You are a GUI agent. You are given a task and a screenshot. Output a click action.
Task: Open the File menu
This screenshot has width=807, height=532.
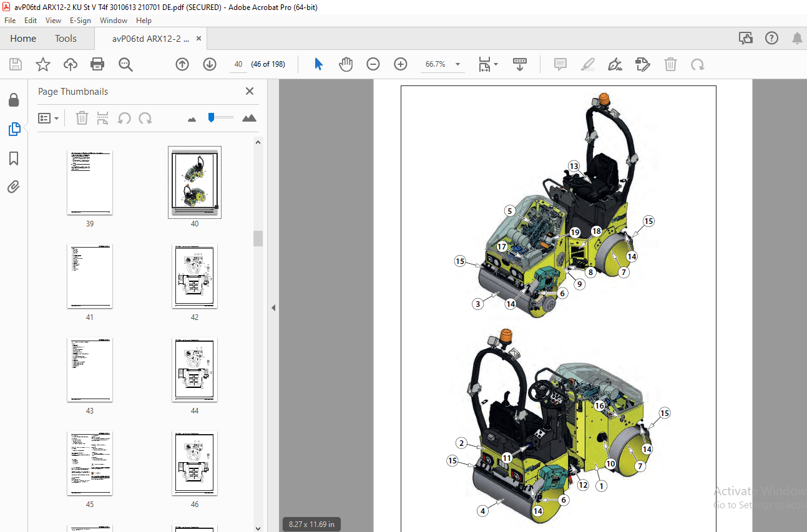pyautogui.click(x=10, y=20)
